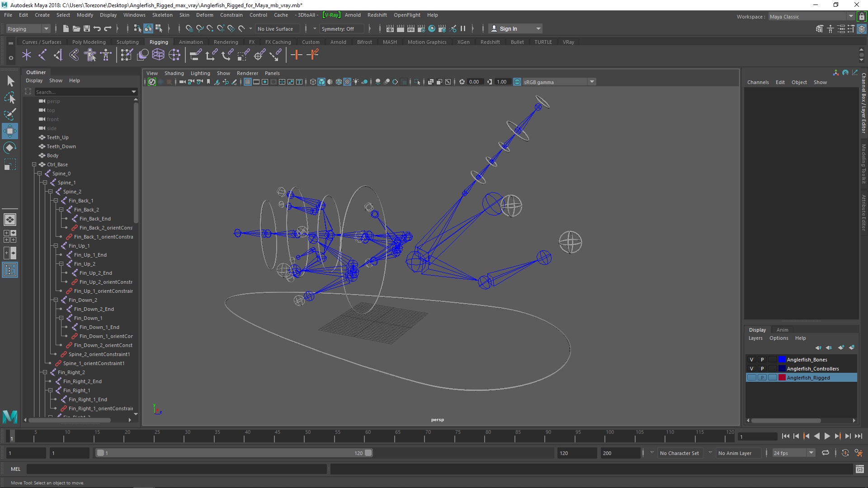Select the Move tool in the toolbox
This screenshot has height=488, width=868.
10,131
